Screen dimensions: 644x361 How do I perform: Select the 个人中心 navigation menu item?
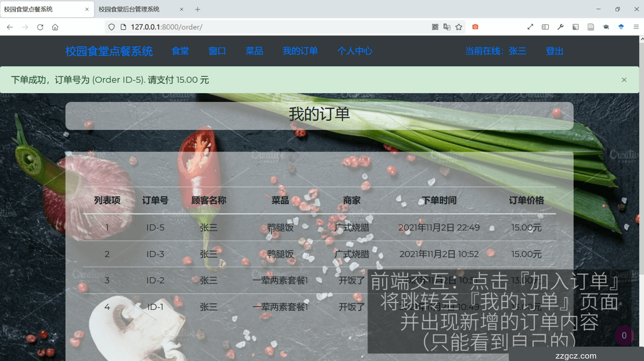point(355,51)
